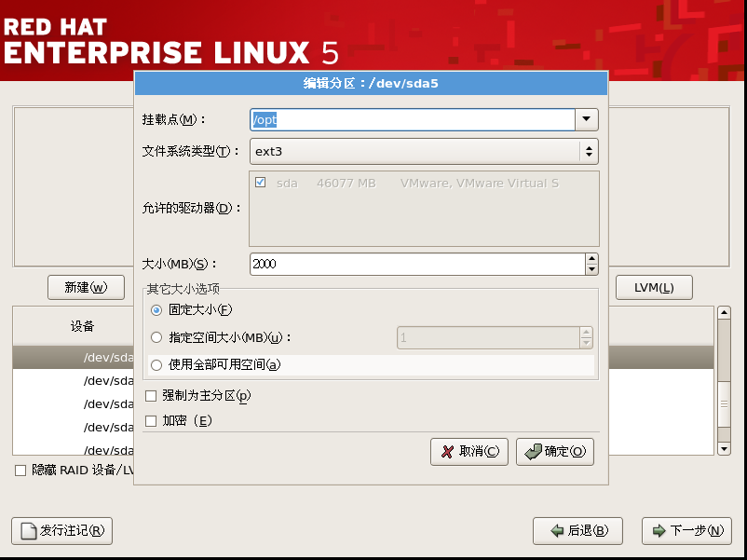Click the 新建 button in the installer window
This screenshot has height=560, width=747.
coord(87,287)
